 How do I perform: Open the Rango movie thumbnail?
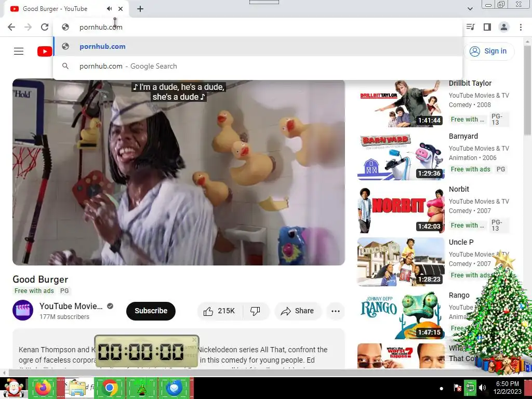click(401, 315)
